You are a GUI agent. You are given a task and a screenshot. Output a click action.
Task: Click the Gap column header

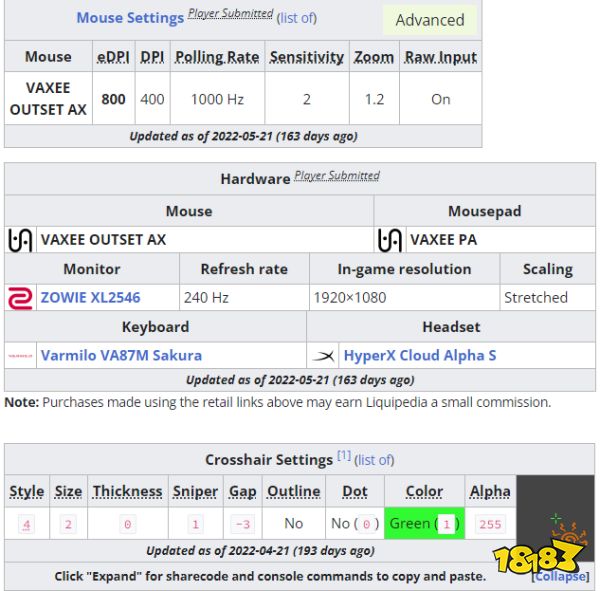(x=243, y=491)
